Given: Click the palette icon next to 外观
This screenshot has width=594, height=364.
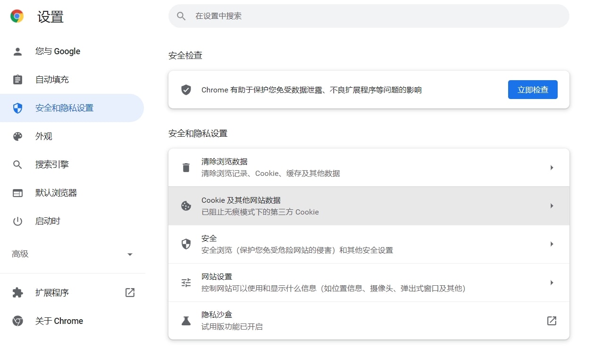Looking at the screenshot, I should point(17,136).
